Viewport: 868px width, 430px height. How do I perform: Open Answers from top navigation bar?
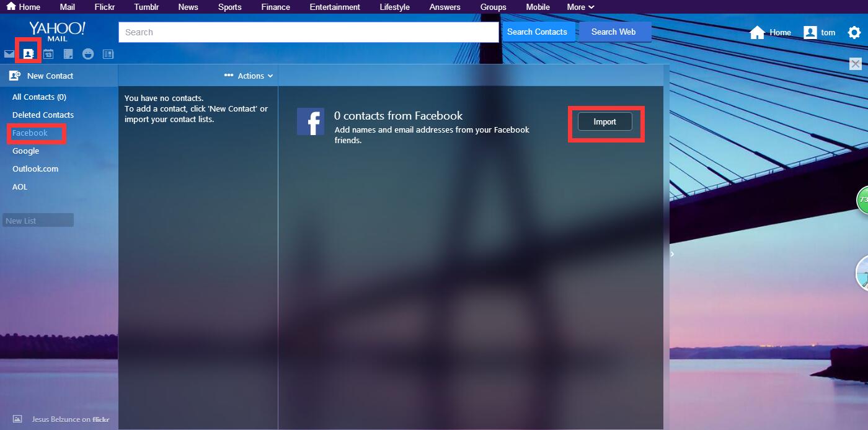[x=445, y=7]
